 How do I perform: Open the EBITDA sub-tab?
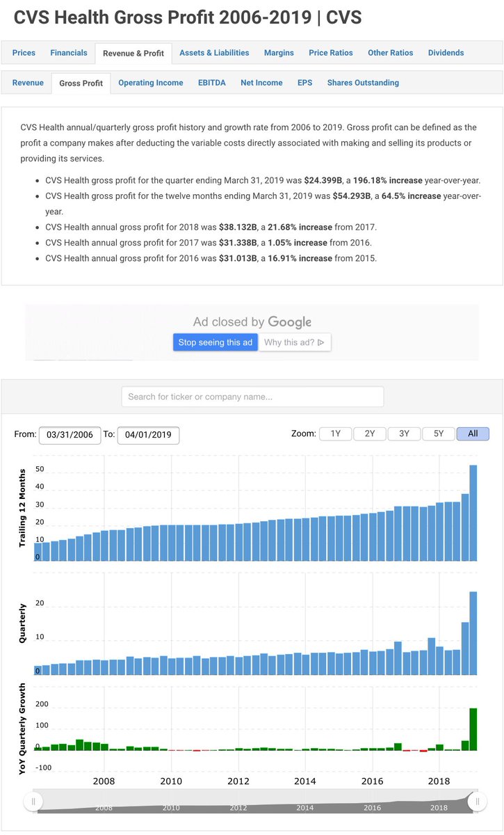point(212,83)
